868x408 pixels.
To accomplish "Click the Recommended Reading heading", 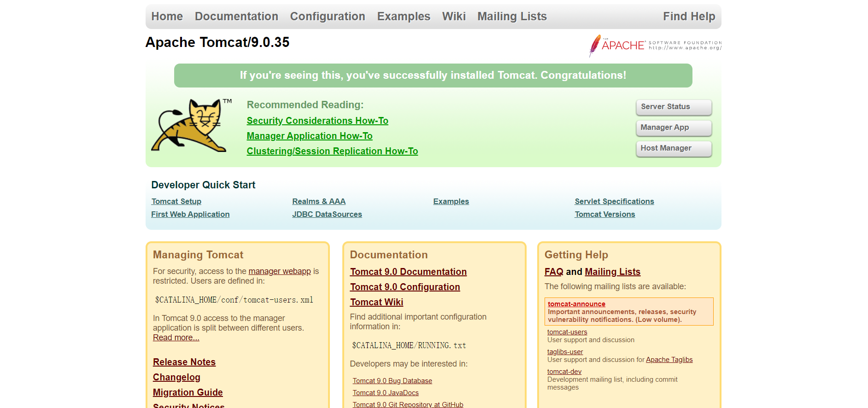I will (305, 105).
